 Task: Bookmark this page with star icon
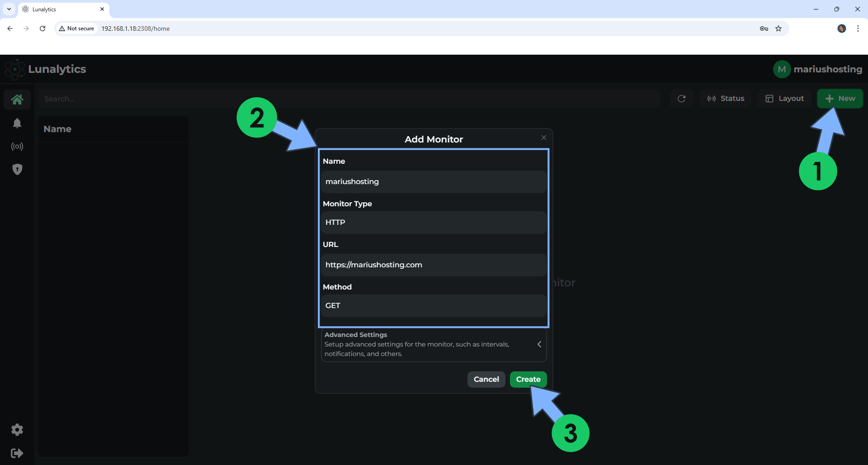pos(778,28)
